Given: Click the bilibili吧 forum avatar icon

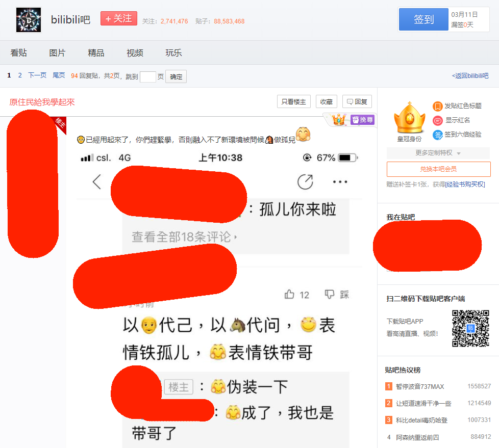Looking at the screenshot, I should [29, 20].
